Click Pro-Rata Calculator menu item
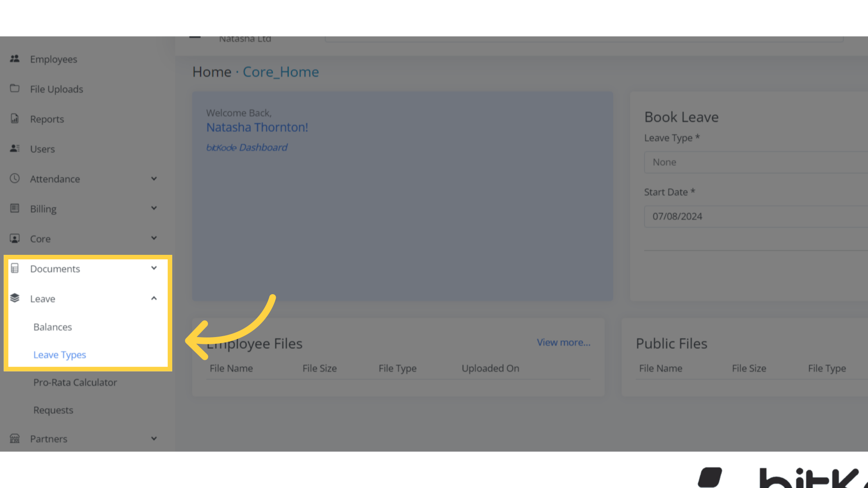The height and width of the screenshot is (488, 868). click(x=75, y=382)
